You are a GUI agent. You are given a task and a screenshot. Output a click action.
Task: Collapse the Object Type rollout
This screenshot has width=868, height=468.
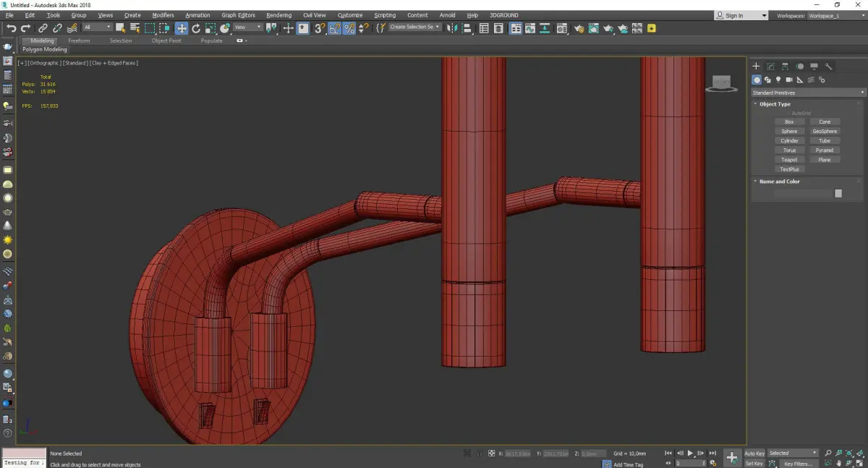775,104
